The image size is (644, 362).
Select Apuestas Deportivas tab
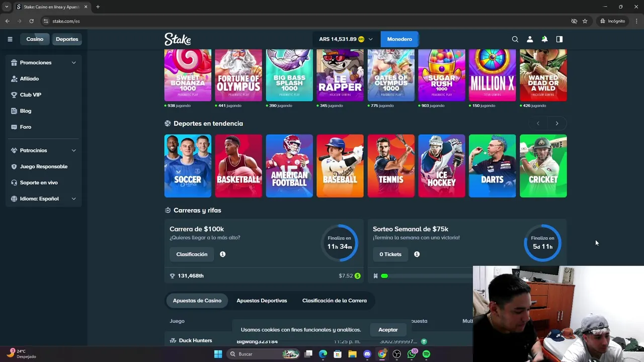(x=262, y=301)
